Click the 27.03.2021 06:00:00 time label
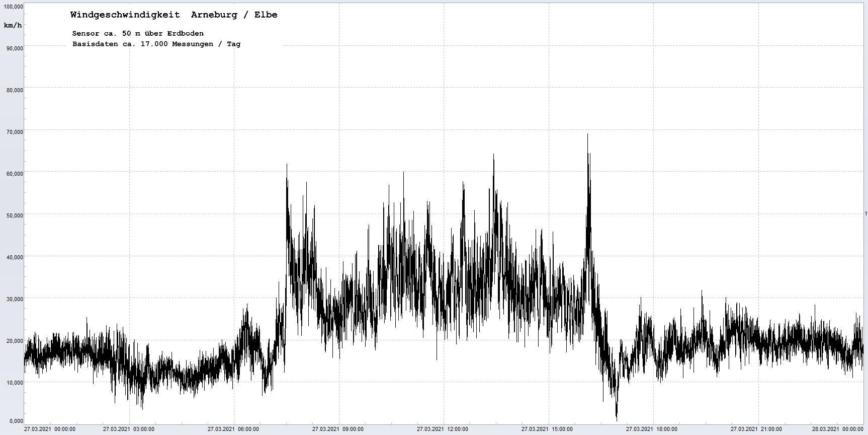This screenshot has height=435, width=868. pyautogui.click(x=233, y=429)
